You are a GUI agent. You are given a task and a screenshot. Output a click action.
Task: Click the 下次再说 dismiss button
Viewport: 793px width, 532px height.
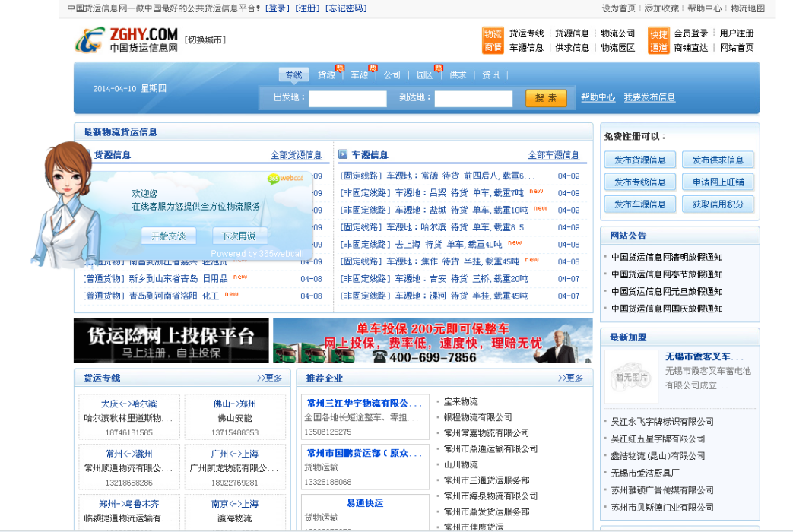tap(238, 236)
